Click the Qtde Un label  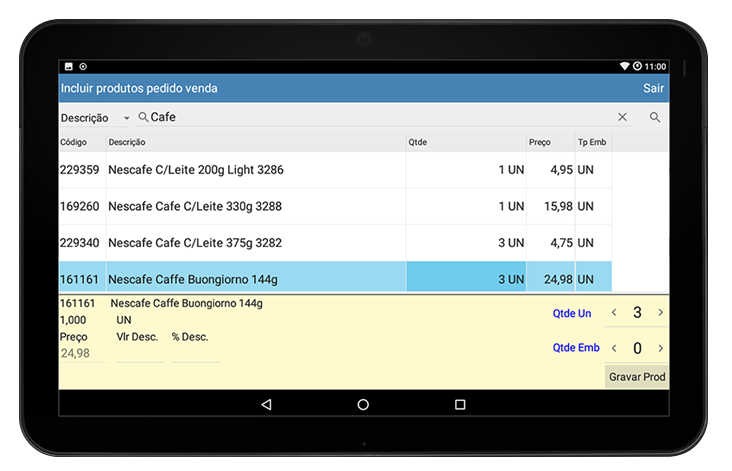[572, 313]
